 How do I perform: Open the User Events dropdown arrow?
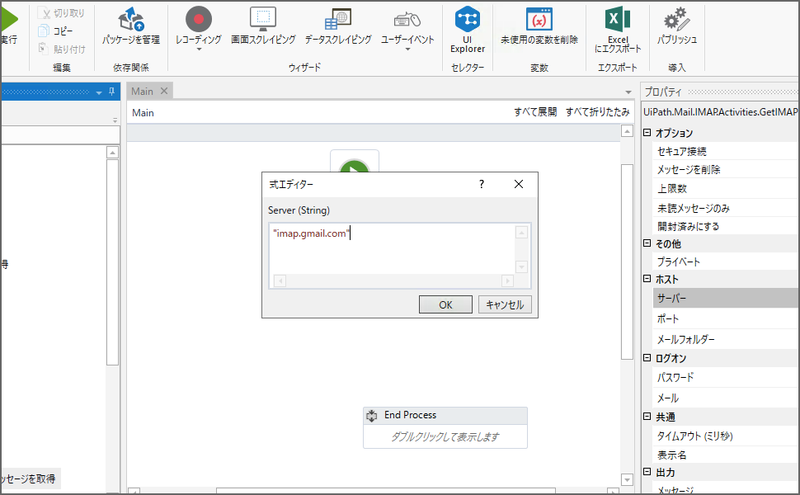pos(408,50)
